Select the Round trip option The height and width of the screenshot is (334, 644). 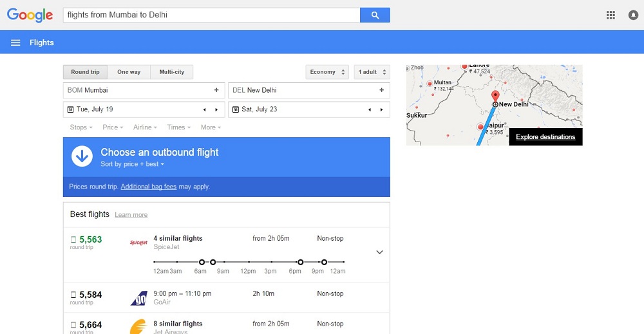tap(85, 72)
